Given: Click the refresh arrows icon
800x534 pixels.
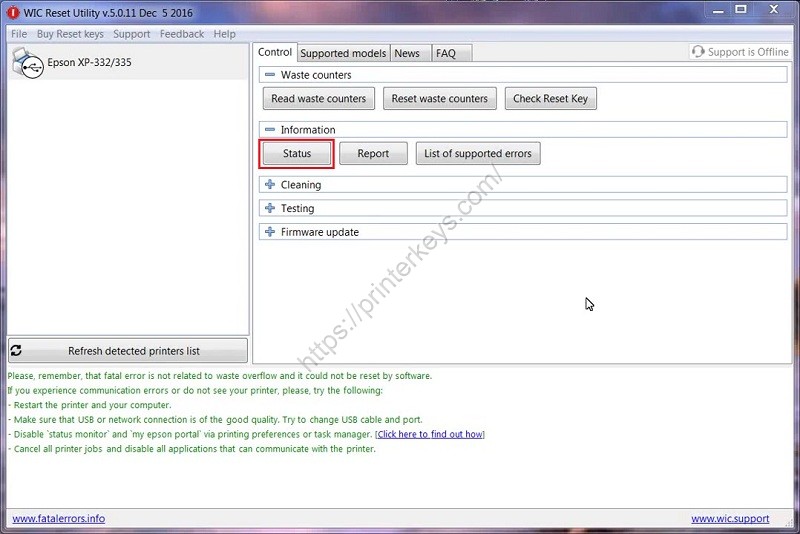Looking at the screenshot, I should point(16,350).
